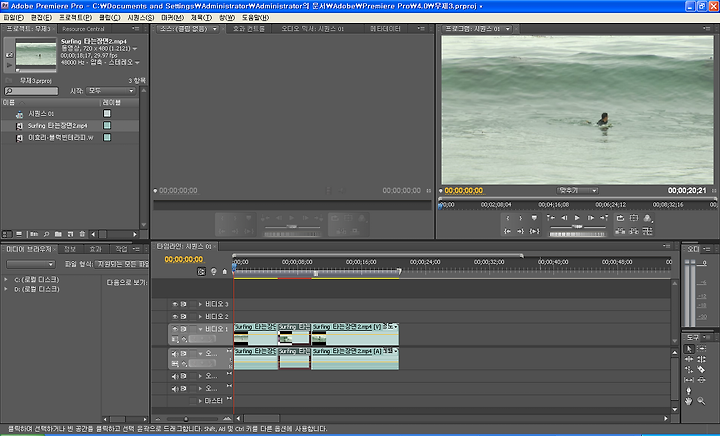This screenshot has width=720, height=436.
Task: Click Automate to Sequence icon in Project panel
Action: 34,234
